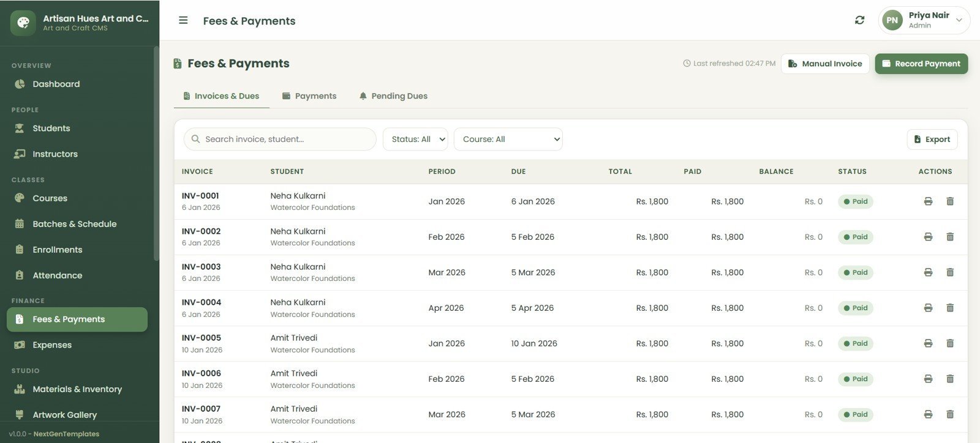Click the sidebar vertical scrollbar
The height and width of the screenshot is (443, 980).
156,153
